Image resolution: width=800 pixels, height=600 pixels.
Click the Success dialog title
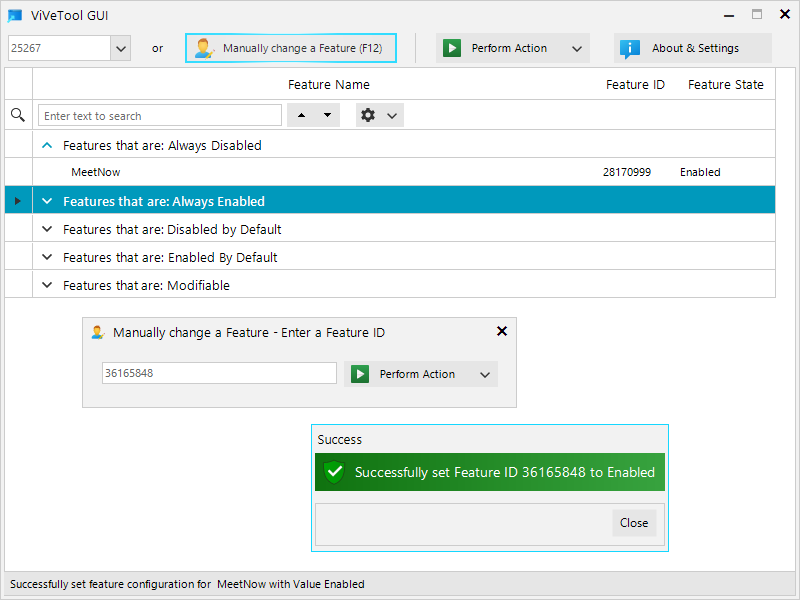tap(340, 440)
